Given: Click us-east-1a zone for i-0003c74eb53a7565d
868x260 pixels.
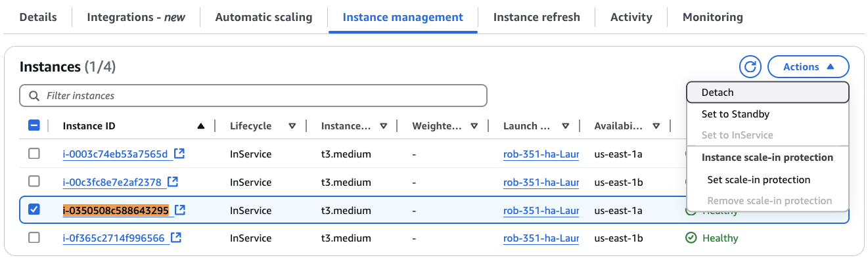Looking at the screenshot, I should (618, 154).
